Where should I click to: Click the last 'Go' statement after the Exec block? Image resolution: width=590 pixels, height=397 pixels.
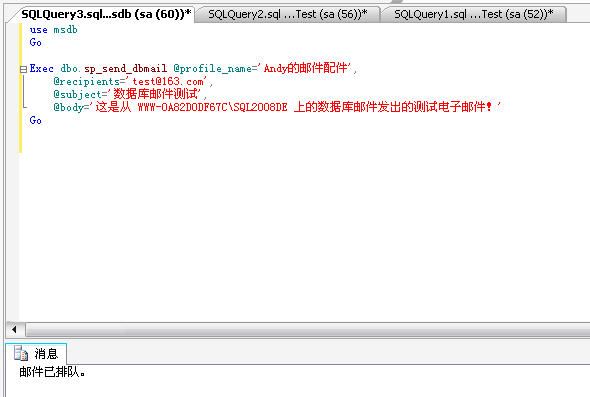(35, 120)
